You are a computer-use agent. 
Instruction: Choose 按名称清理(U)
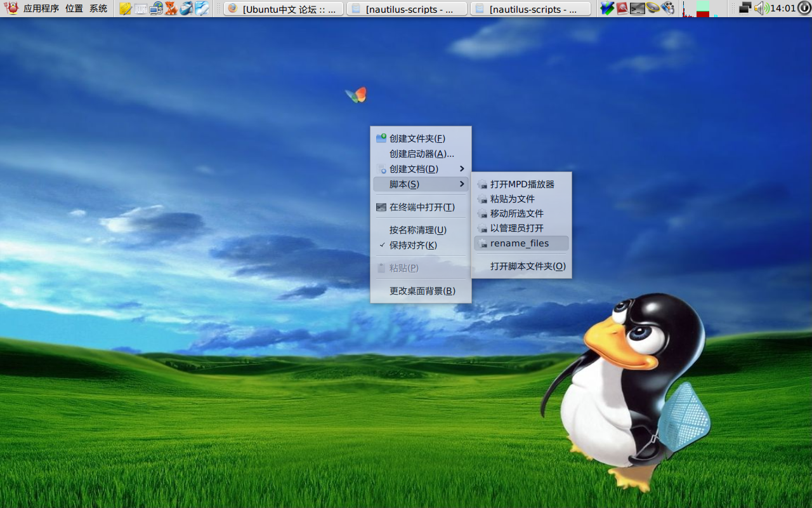coord(421,230)
